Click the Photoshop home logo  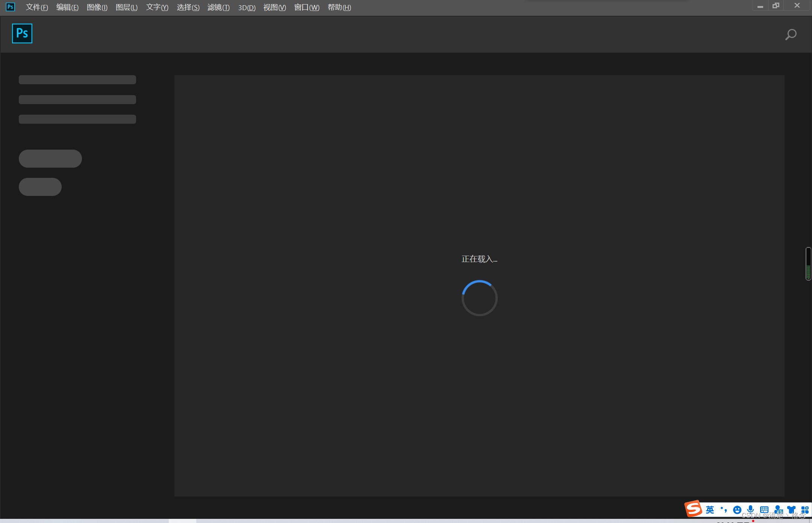[22, 33]
